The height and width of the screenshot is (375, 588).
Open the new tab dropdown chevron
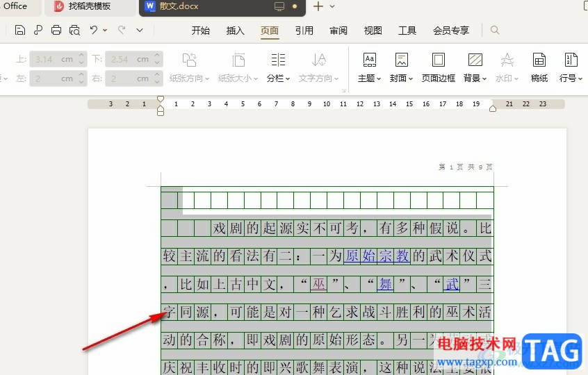(332, 6)
